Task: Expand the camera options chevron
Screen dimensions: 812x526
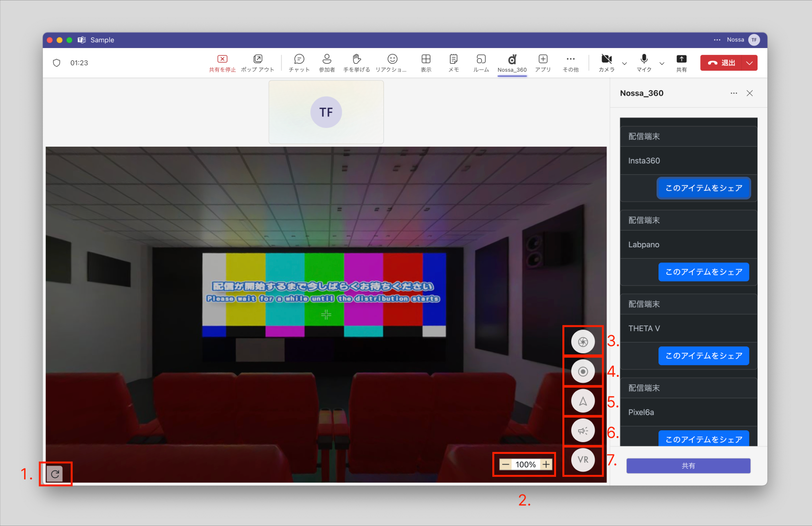Action: tap(624, 63)
